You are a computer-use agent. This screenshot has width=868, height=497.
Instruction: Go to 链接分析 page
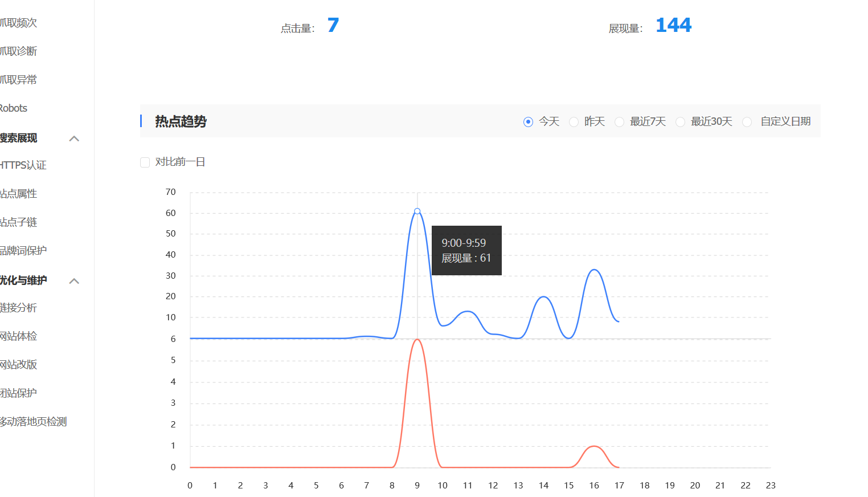(18, 308)
